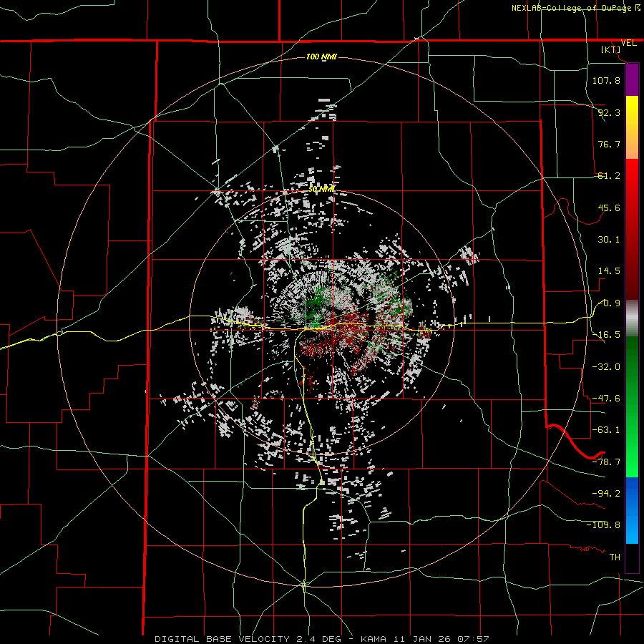
Task: Click the 76.7 velocity scale value
Action: (609, 144)
